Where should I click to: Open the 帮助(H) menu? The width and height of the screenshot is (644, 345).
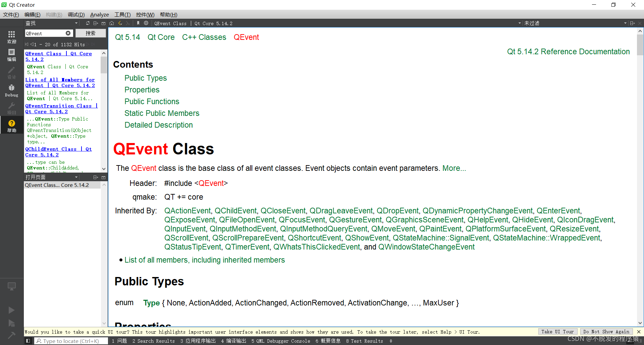(168, 14)
